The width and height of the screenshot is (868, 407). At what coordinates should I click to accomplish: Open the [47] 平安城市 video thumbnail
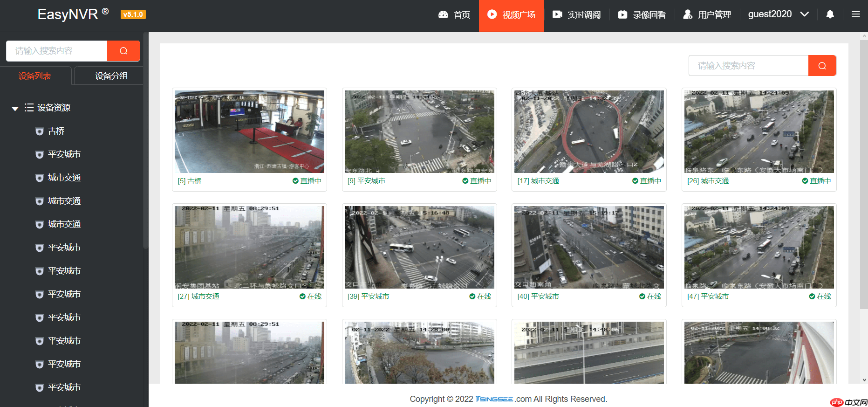click(759, 247)
